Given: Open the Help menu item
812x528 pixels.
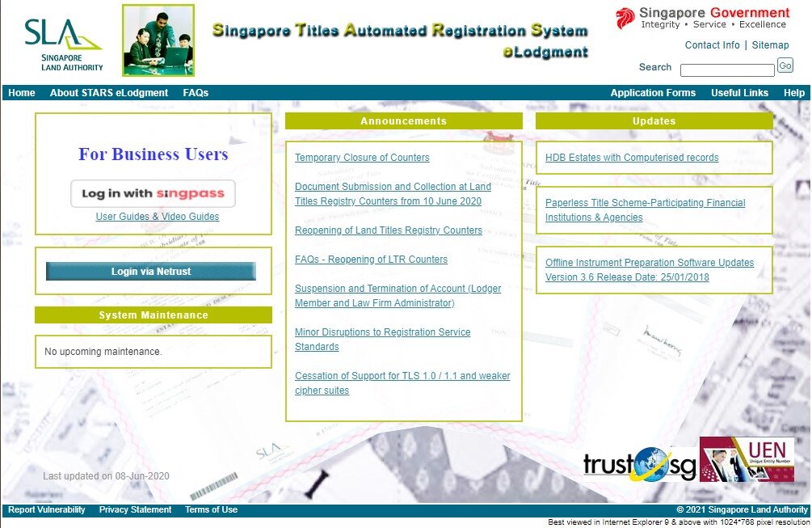Looking at the screenshot, I should (794, 93).
